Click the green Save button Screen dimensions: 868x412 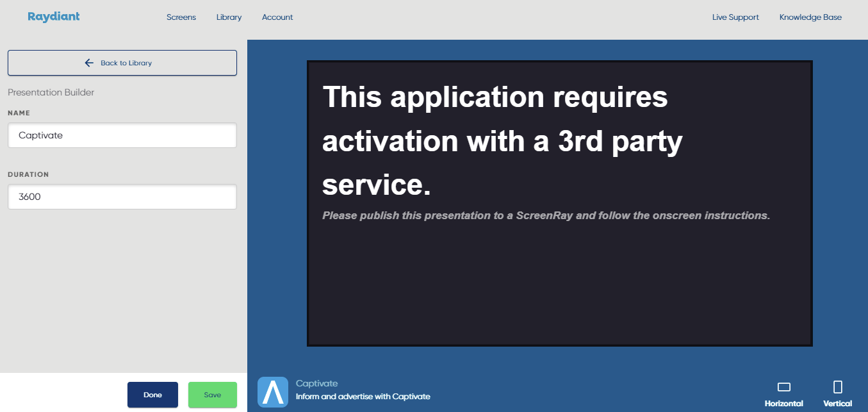[x=212, y=395]
